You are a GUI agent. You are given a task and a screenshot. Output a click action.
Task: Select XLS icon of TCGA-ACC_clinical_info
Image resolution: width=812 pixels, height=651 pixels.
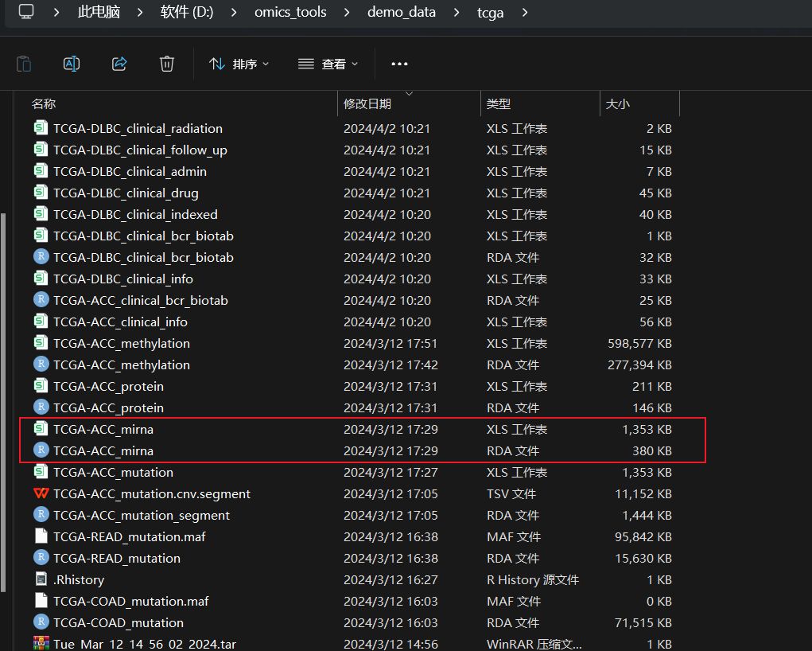point(41,322)
